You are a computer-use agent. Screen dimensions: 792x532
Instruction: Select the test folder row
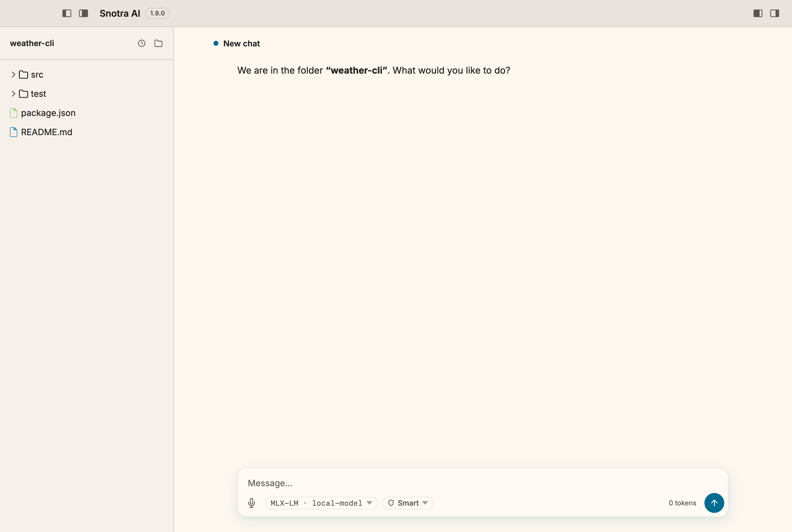pos(87,94)
